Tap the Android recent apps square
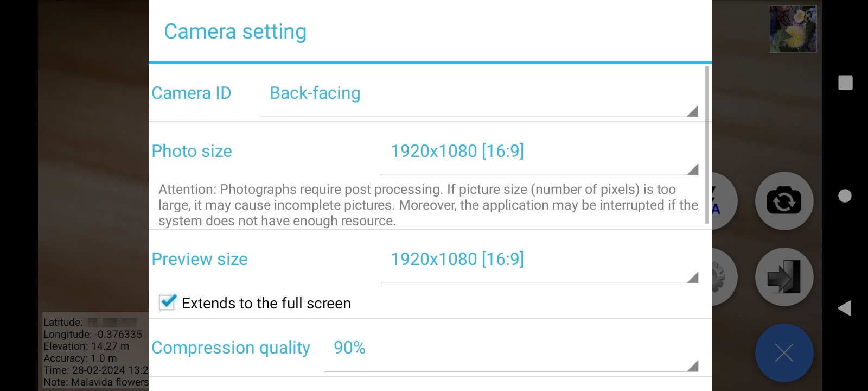This screenshot has height=391, width=868. click(845, 83)
